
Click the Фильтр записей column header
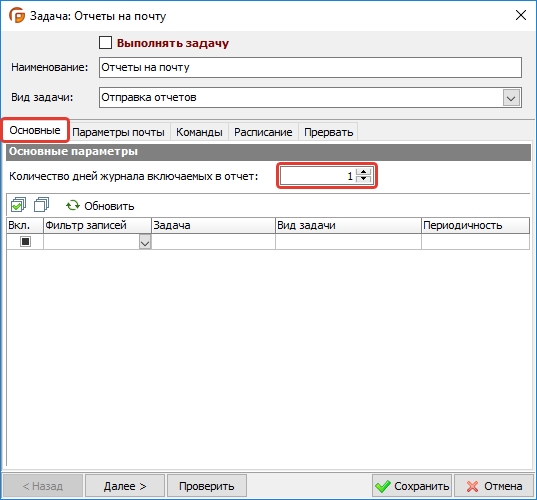97,225
